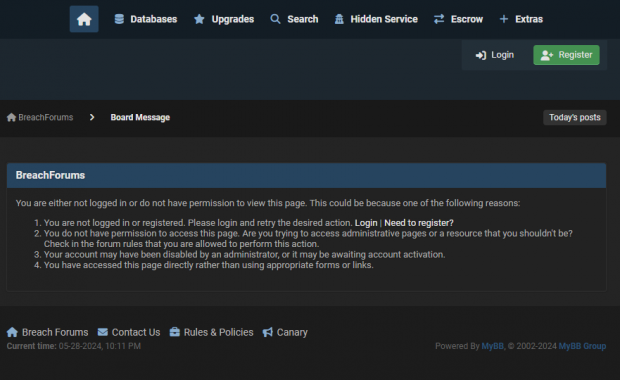This screenshot has height=380, width=620.
Task: Click the Current time text in footer
Action: coord(74,346)
